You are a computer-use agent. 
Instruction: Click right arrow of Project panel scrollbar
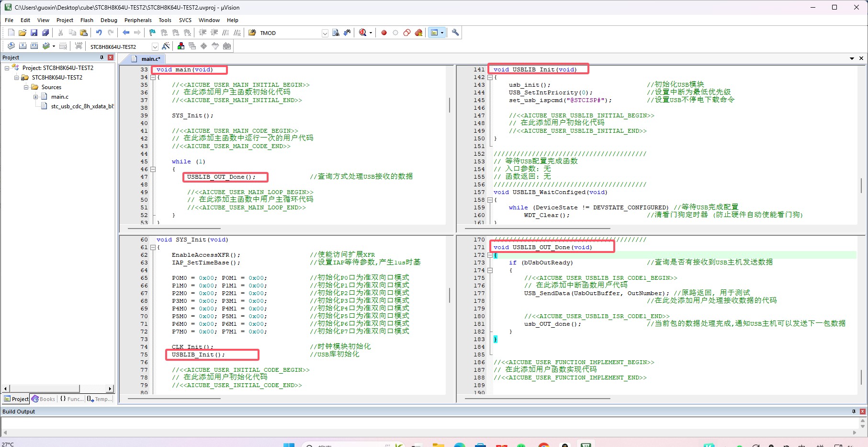click(110, 389)
